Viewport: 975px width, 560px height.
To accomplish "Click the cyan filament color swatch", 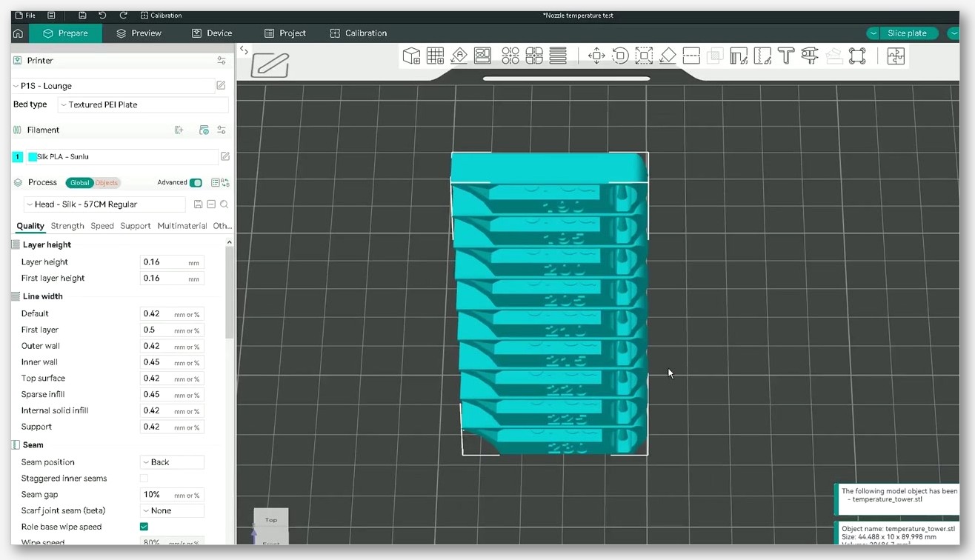I will point(33,157).
